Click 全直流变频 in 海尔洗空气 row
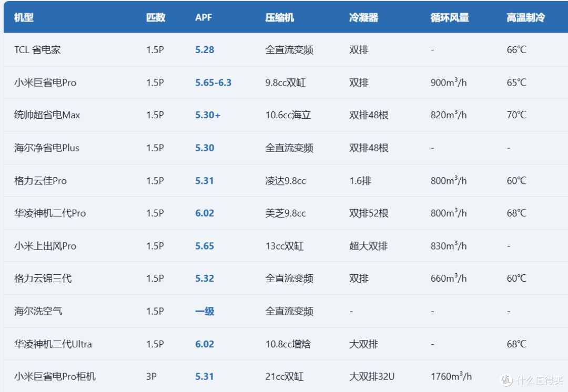Image resolution: width=568 pixels, height=392 pixels. tap(289, 311)
